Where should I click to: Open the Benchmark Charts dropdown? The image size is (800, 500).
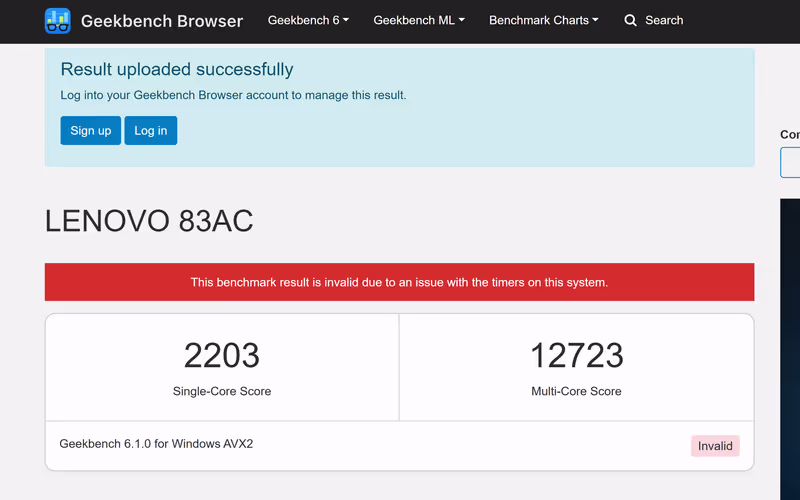coord(544,21)
